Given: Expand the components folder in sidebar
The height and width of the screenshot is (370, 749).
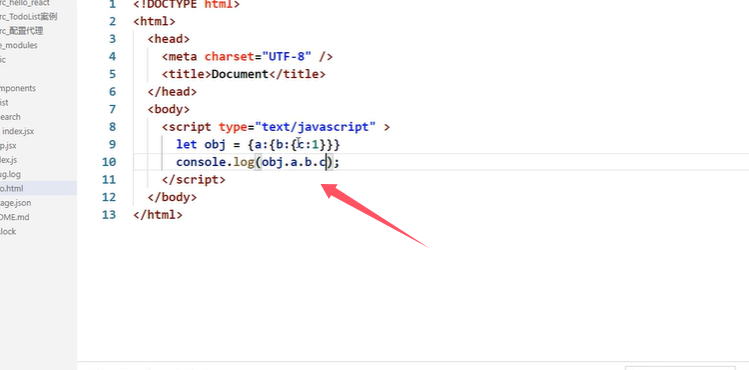Looking at the screenshot, I should [x=18, y=88].
